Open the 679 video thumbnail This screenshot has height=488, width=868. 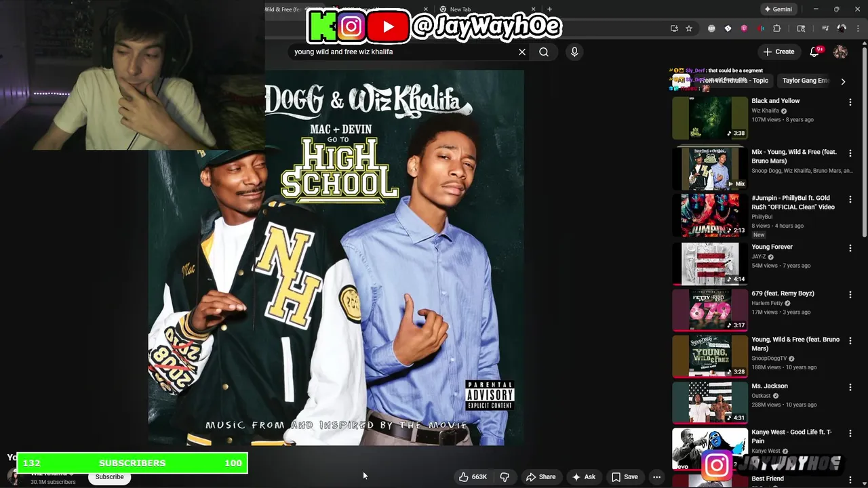click(710, 310)
